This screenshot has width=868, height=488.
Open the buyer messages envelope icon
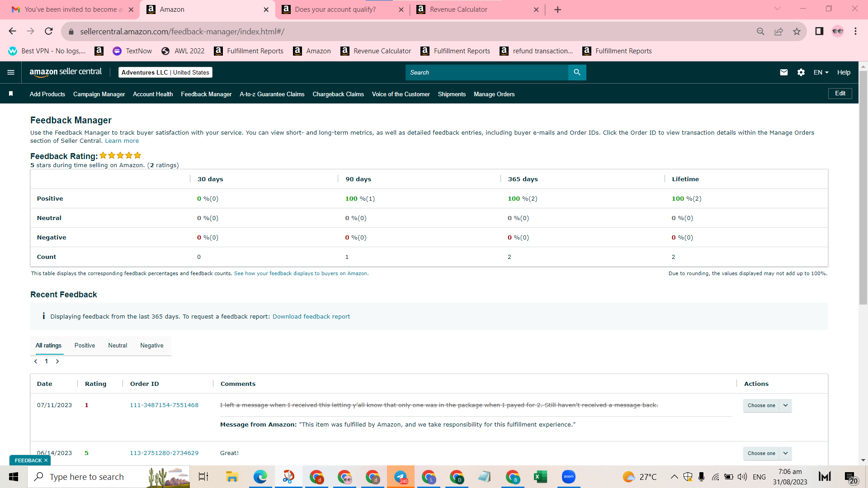(784, 72)
